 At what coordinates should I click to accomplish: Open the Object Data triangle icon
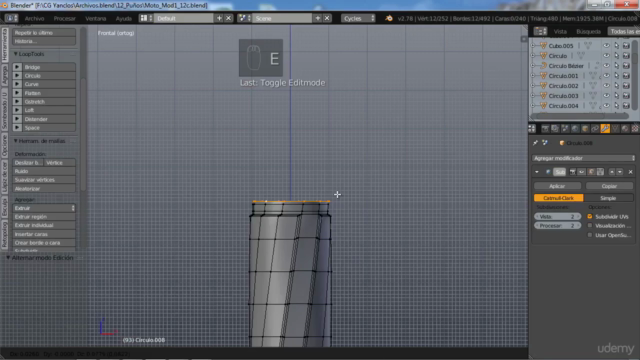tap(615, 129)
